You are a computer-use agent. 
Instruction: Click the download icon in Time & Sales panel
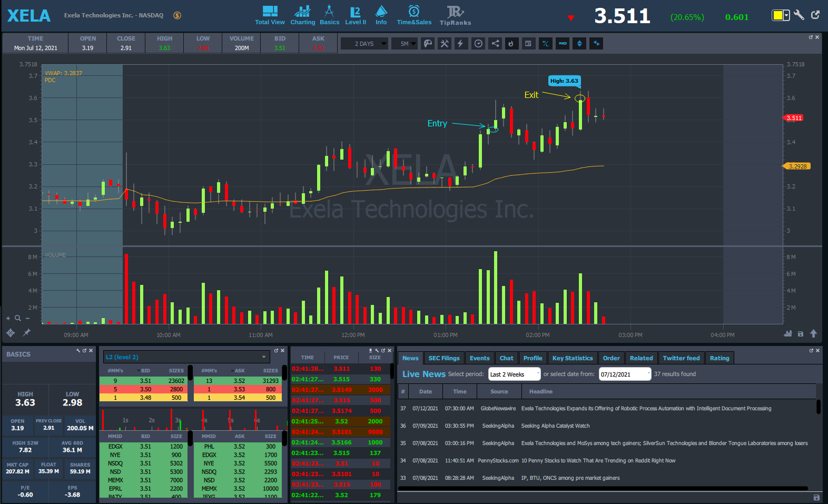[370, 351]
